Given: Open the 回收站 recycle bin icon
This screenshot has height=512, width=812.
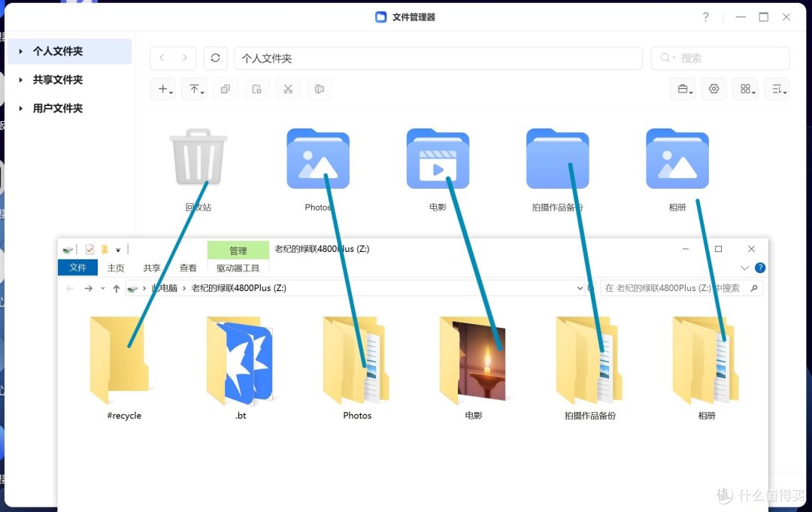Looking at the screenshot, I should click(x=198, y=157).
